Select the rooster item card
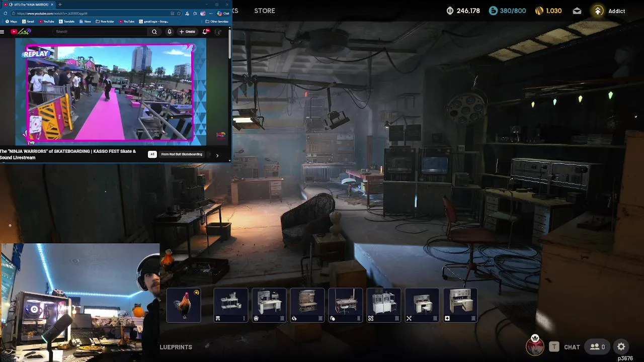This screenshot has width=644, height=362. pyautogui.click(x=184, y=305)
